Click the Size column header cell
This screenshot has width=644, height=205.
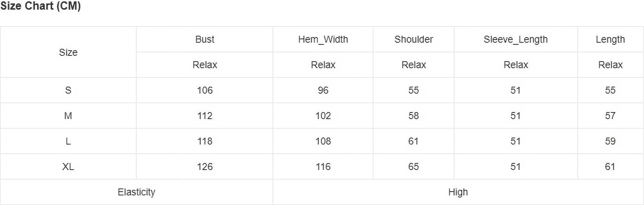click(x=68, y=52)
